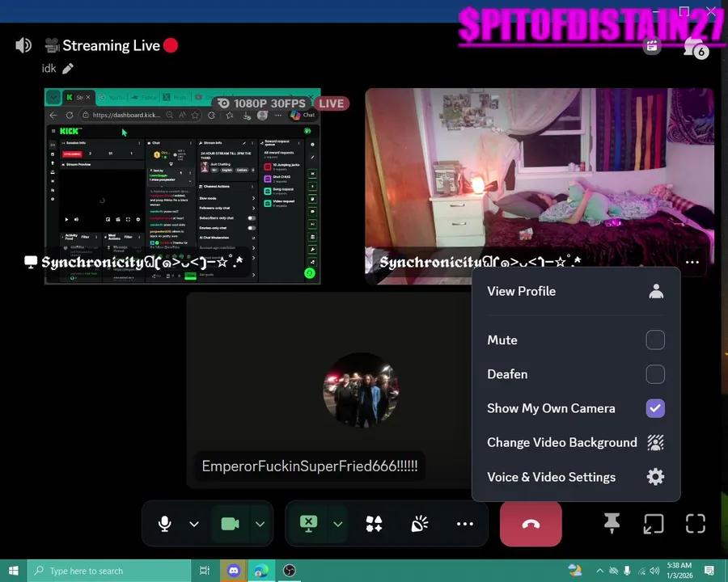Click Show My Own Camera label

(x=551, y=408)
